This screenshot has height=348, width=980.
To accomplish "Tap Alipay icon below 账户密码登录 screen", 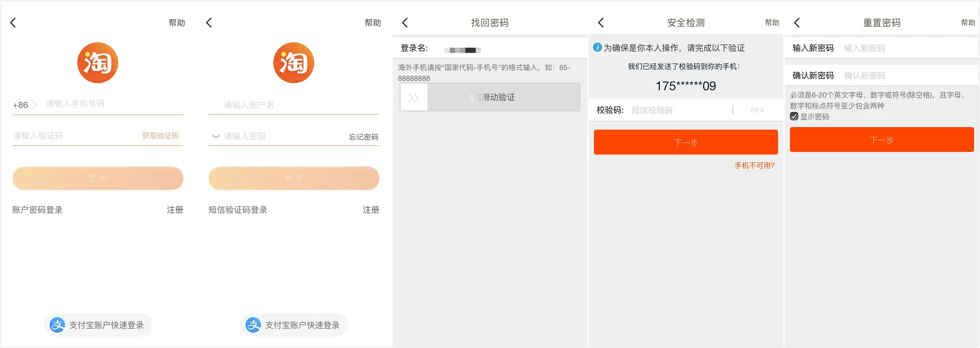I will click(x=57, y=325).
